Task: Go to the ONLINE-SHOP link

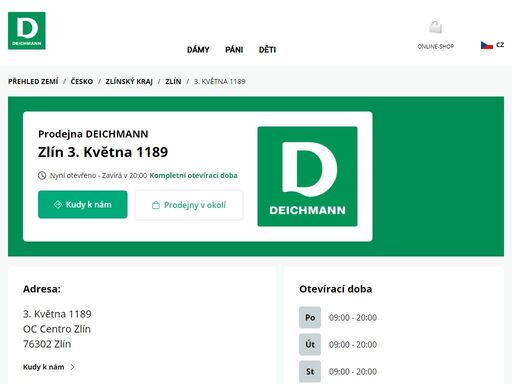Action: coord(436,46)
